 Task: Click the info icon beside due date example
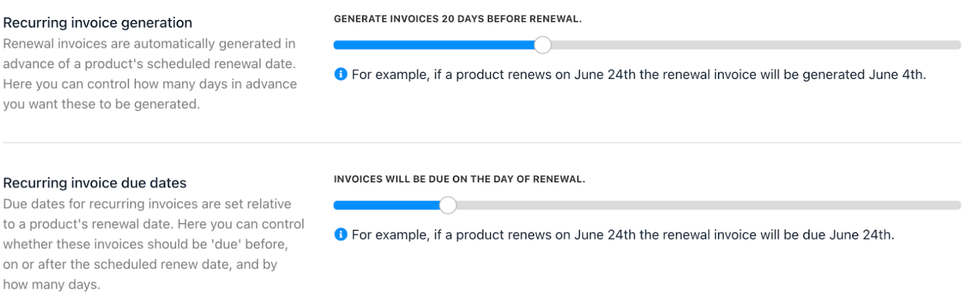click(x=340, y=234)
